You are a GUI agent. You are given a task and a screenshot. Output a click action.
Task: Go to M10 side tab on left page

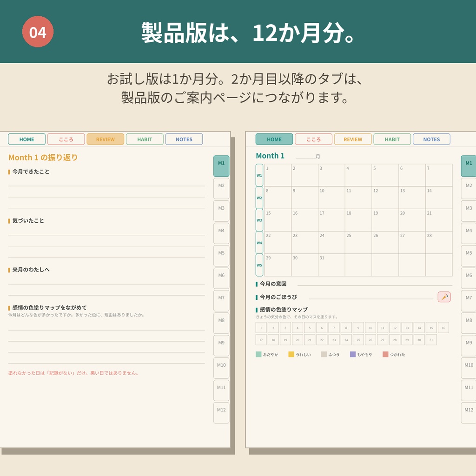pos(221,368)
